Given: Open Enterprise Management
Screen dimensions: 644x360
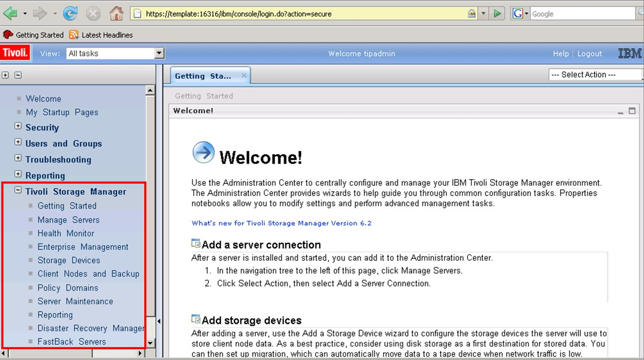Looking at the screenshot, I should pyautogui.click(x=83, y=247).
